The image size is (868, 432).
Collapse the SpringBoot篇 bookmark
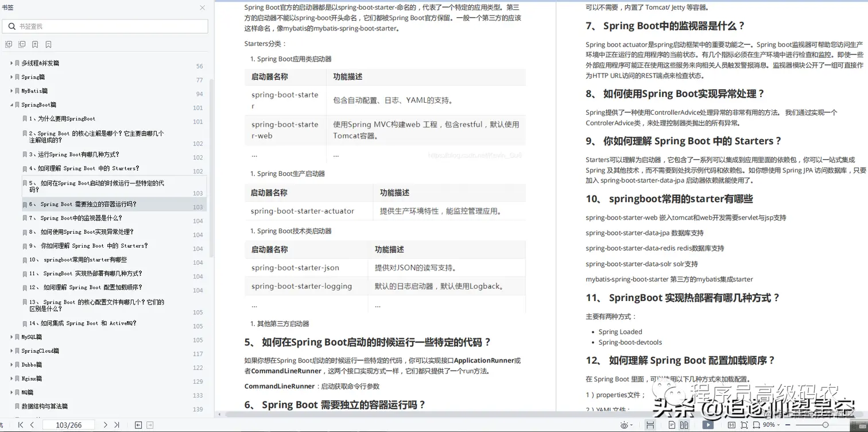[x=11, y=105]
